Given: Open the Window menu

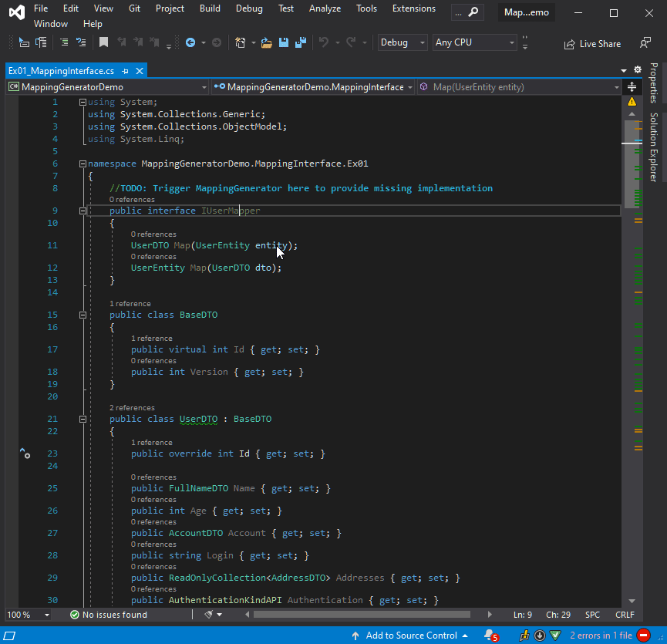Looking at the screenshot, I should point(51,24).
